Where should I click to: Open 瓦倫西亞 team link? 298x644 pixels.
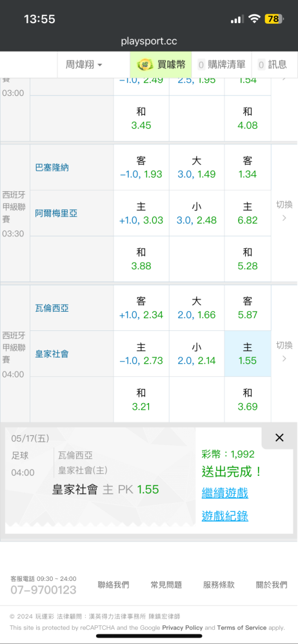pyautogui.click(x=52, y=308)
